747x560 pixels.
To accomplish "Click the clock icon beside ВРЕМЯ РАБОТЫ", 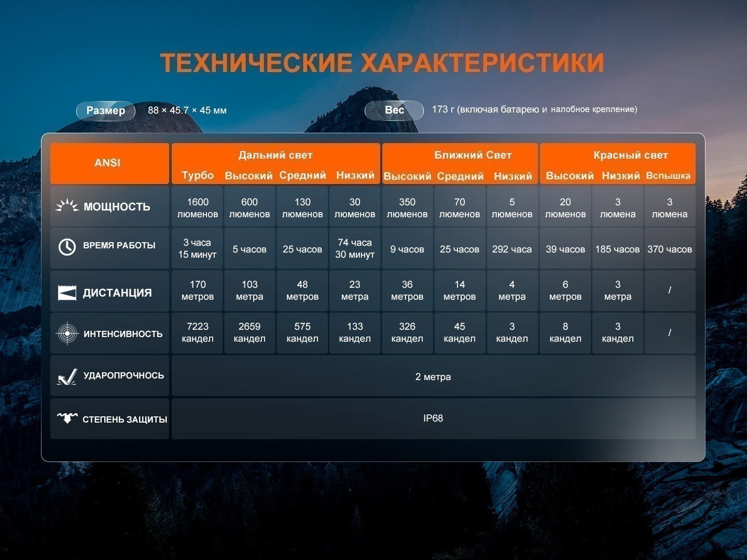I will 67,247.
